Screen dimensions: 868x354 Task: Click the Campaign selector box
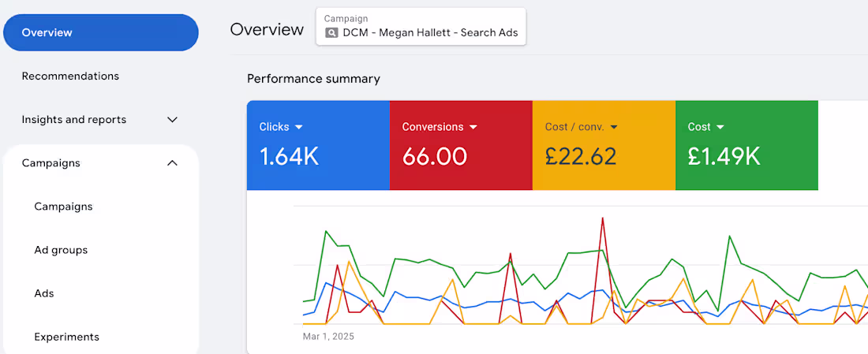[421, 27]
